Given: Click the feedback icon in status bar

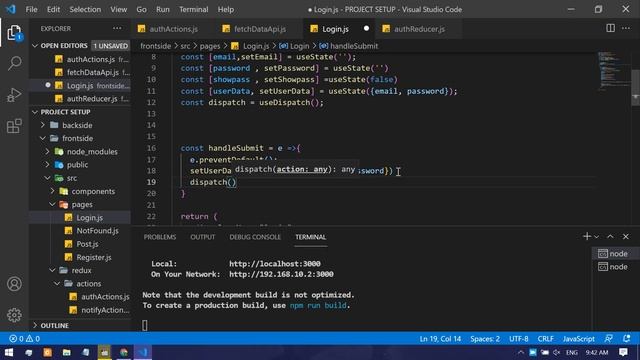Looking at the screenshot, I should [x=609, y=338].
